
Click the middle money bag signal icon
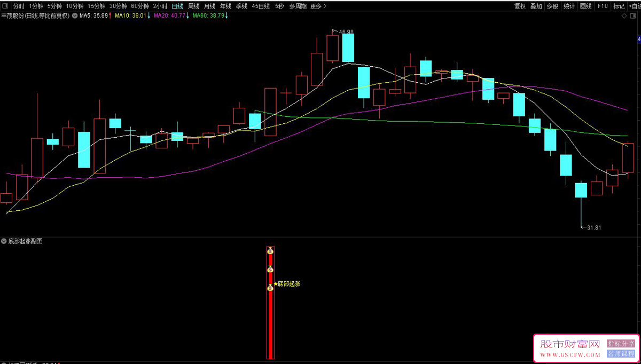coord(270,269)
